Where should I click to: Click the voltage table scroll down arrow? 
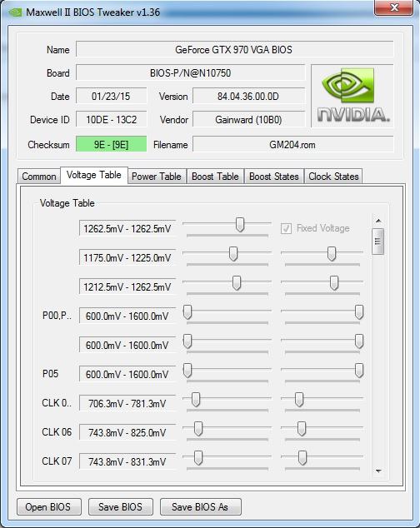pos(378,471)
